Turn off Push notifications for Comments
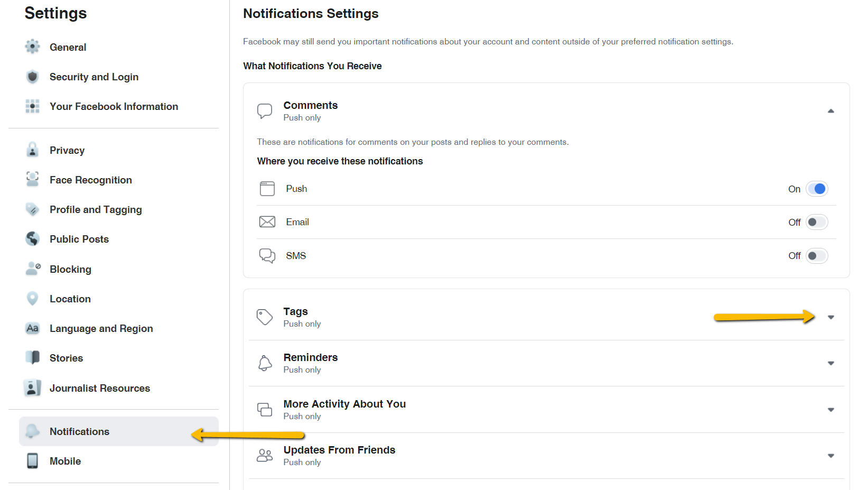Screen dimensions: 868x490 (x=817, y=188)
